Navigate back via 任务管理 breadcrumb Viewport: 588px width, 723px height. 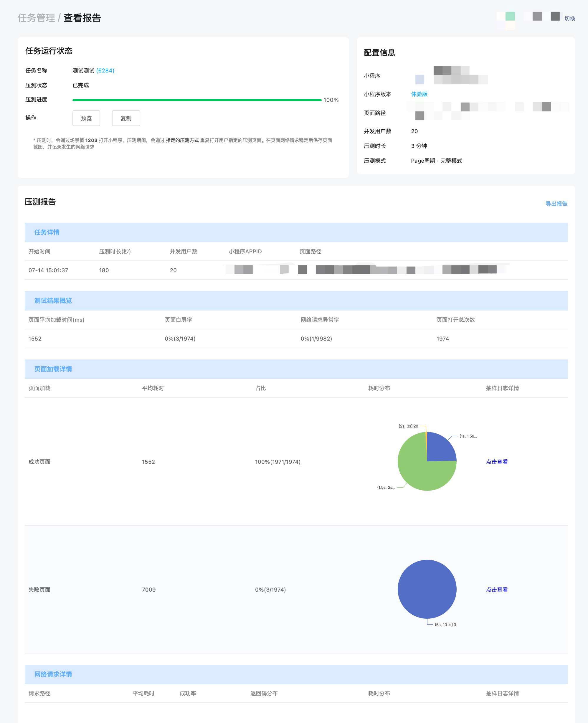coord(37,18)
